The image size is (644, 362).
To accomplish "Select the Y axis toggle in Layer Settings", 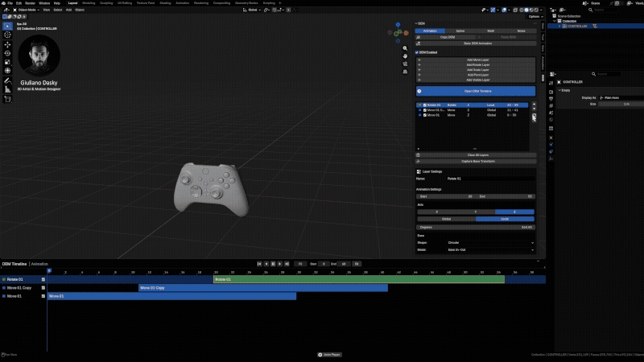I will point(476,212).
